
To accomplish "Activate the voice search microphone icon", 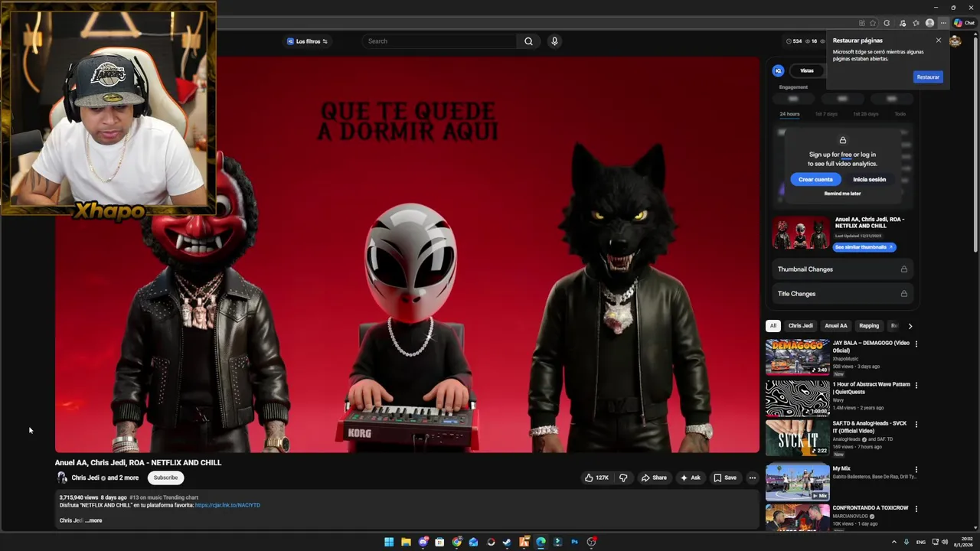I will 554,41.
